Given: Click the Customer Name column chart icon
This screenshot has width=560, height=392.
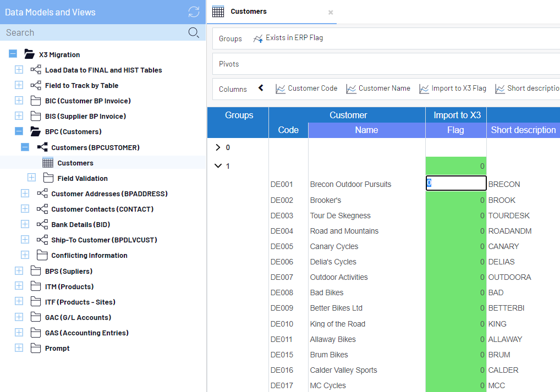Looking at the screenshot, I should point(351,89).
